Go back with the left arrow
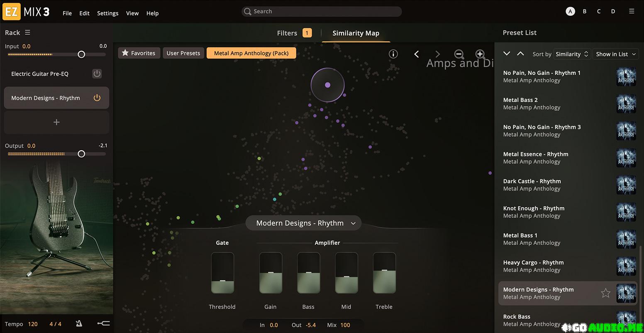The height and width of the screenshot is (333, 644). coord(417,54)
